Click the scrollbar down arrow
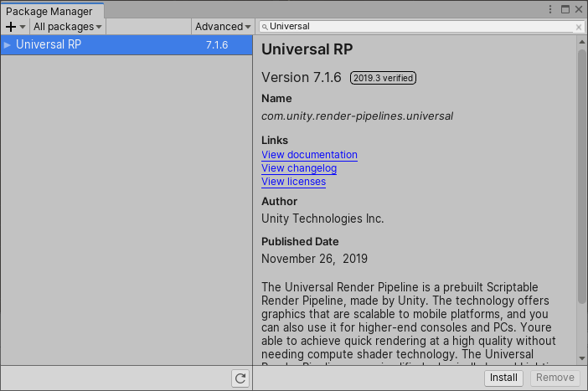The image size is (588, 391). (x=581, y=358)
